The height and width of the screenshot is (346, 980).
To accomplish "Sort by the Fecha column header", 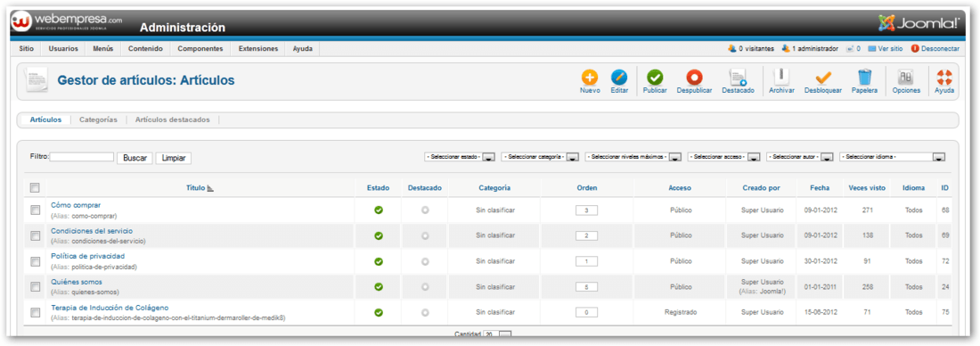I will (820, 187).
